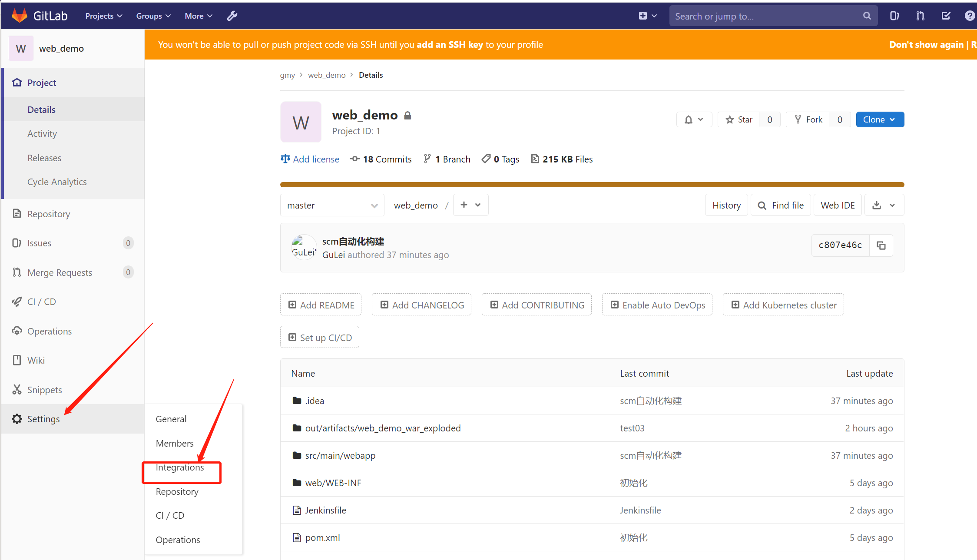
Task: Click Add Kubernetes cluster button
Action: pyautogui.click(x=783, y=305)
